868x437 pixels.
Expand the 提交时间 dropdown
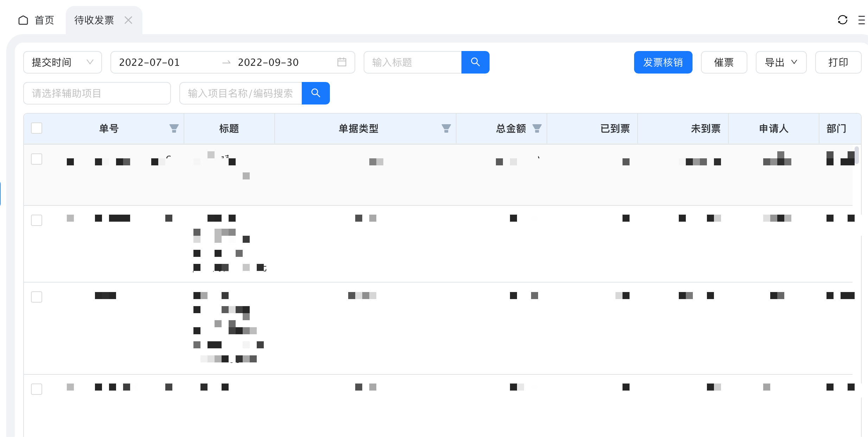click(x=63, y=62)
